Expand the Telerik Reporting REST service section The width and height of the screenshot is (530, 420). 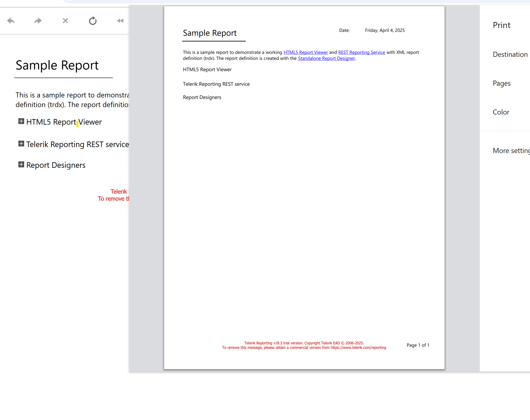point(21,144)
